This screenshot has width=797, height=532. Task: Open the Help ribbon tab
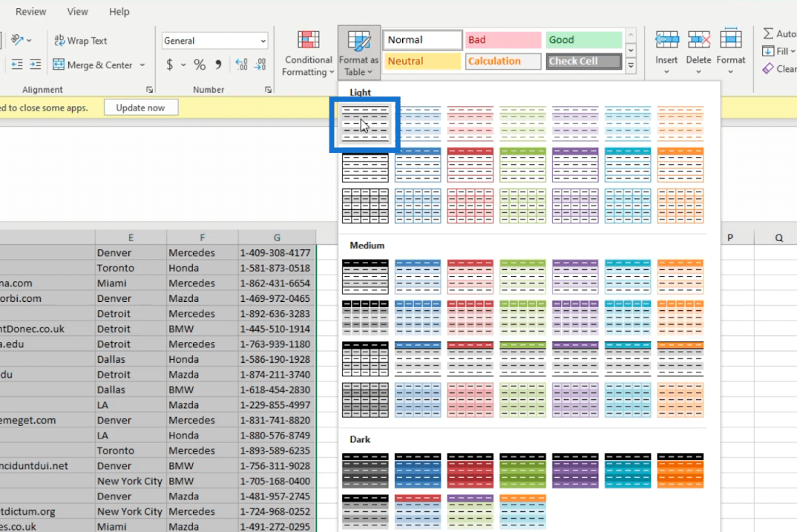(119, 11)
